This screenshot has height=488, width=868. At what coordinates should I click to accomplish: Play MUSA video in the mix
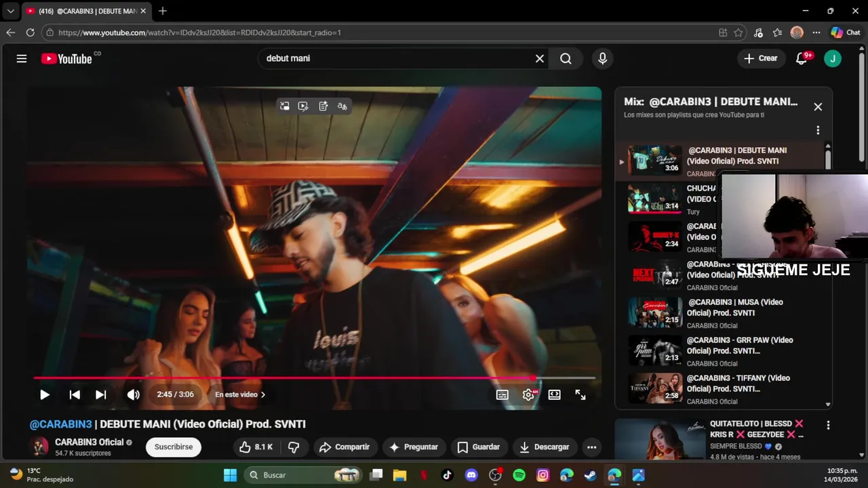[x=719, y=313]
